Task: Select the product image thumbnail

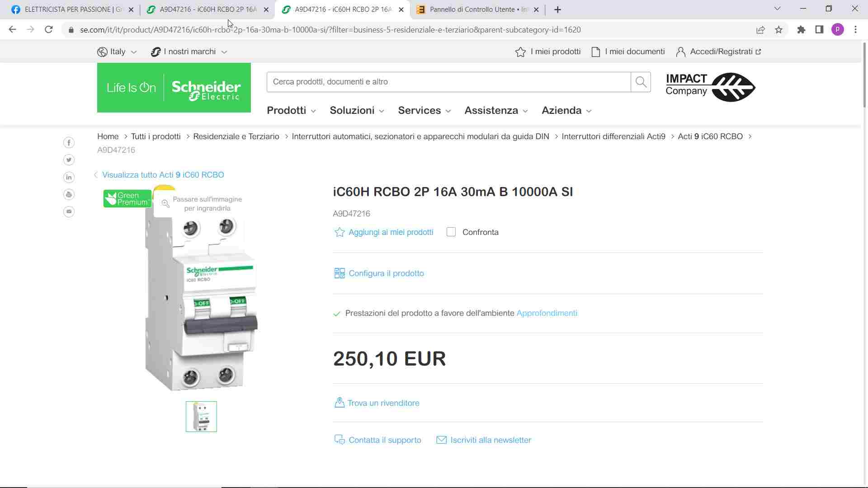Action: pyautogui.click(x=201, y=417)
